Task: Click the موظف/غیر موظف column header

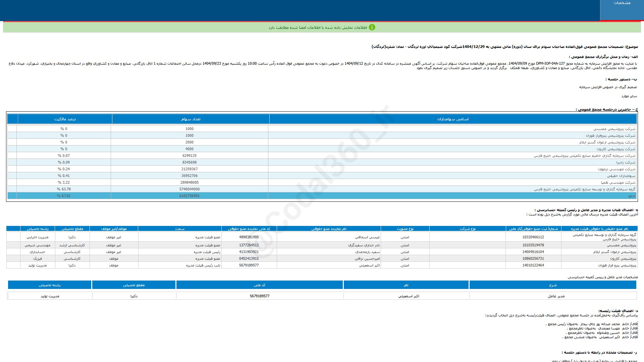Action: click(114, 229)
